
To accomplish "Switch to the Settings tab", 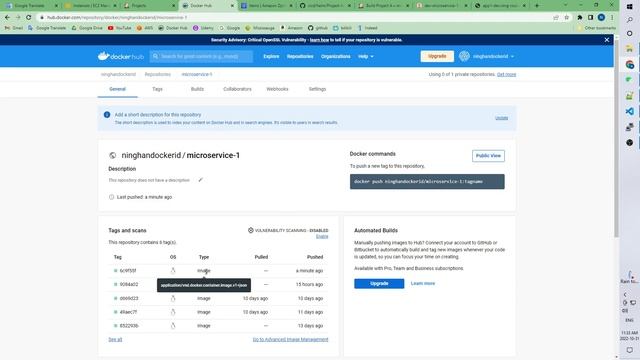I will click(x=317, y=89).
